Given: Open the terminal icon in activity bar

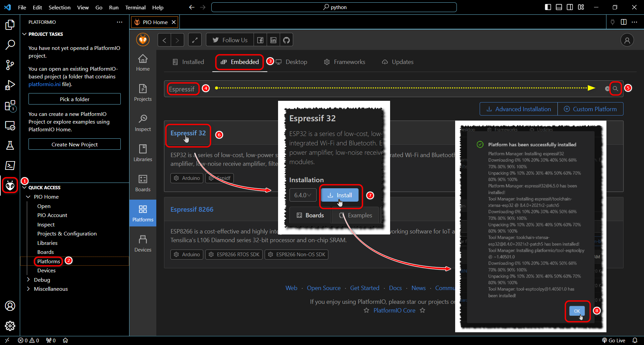Looking at the screenshot, I should pos(10,165).
